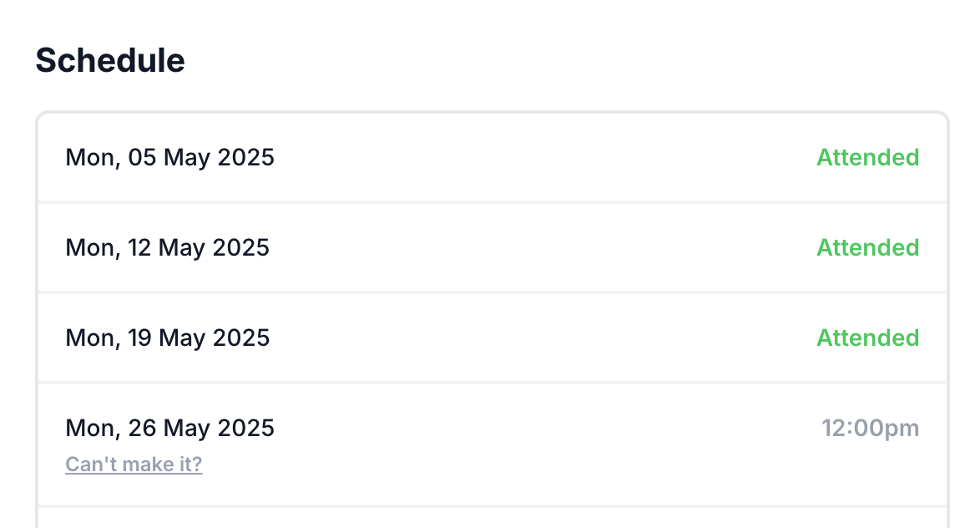Click Attended status for 12 May

867,247
